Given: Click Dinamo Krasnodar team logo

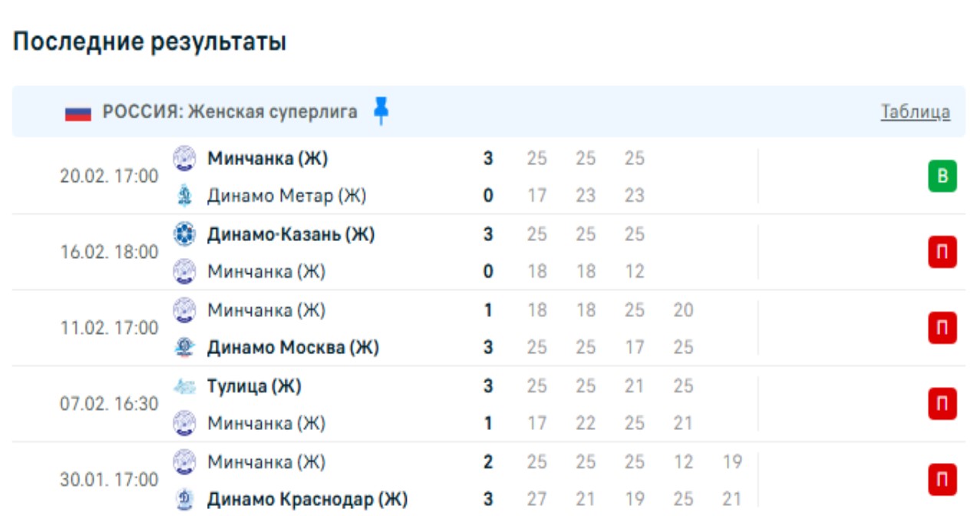Looking at the screenshot, I should 184,500.
